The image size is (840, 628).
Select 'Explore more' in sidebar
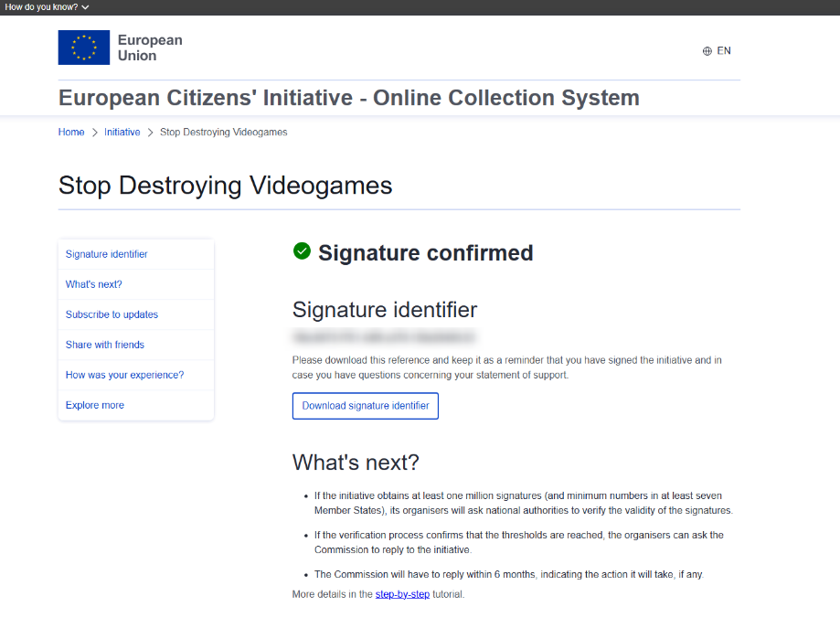pos(136,405)
